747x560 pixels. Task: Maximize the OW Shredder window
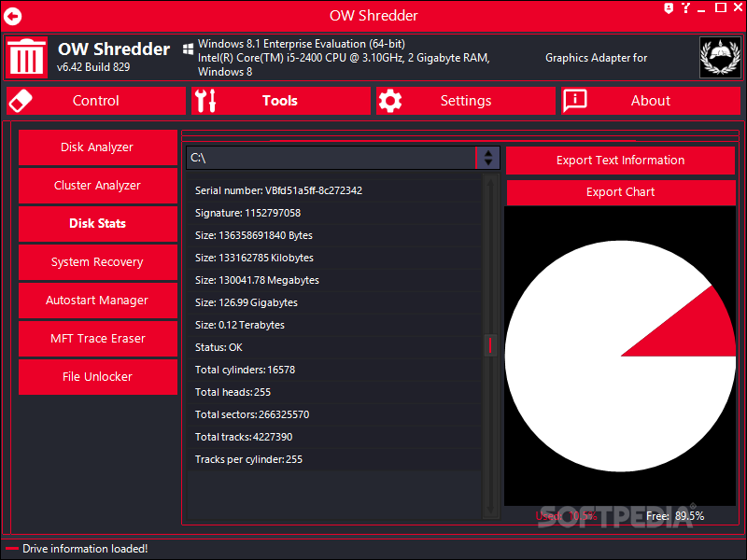[720, 8]
